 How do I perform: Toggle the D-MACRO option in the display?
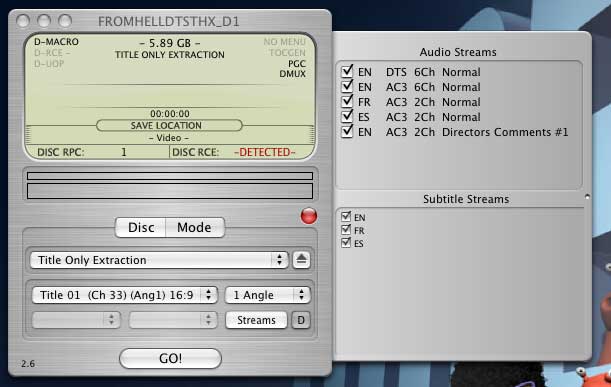56,42
